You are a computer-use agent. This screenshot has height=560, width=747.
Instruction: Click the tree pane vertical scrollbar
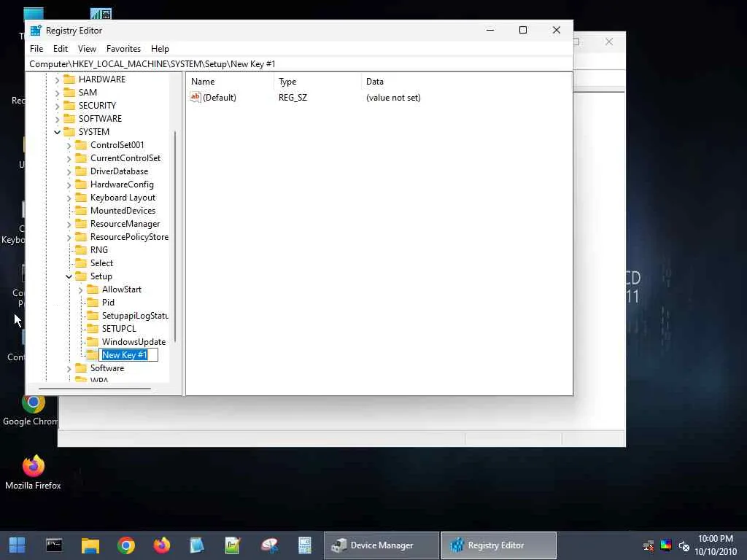[x=175, y=236]
